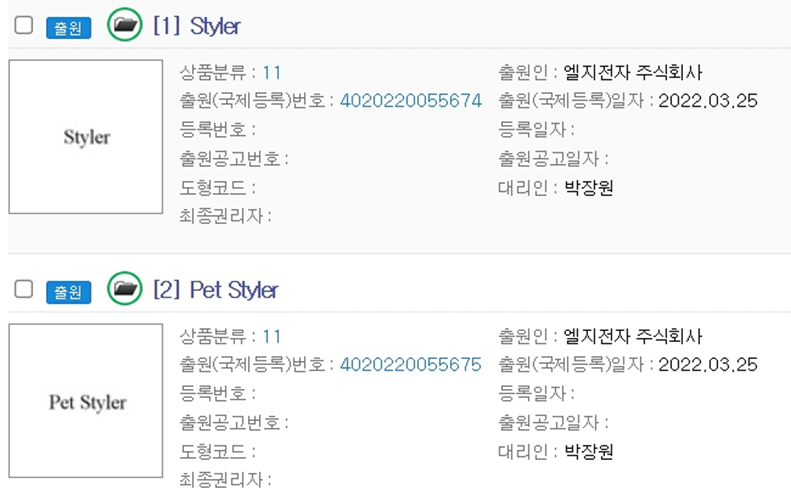Click the 출원 status badge for the [1] Styler result
The width and height of the screenshot is (791, 495).
[x=69, y=28]
